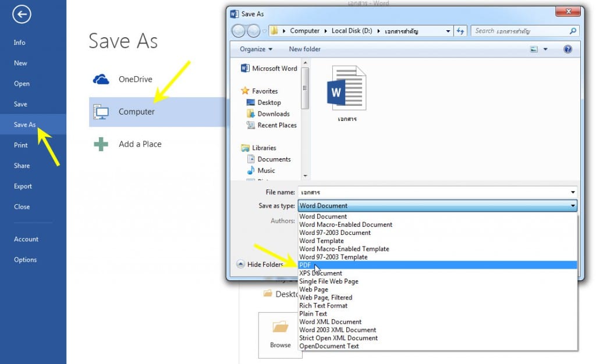Click the change view icon

[x=534, y=49]
